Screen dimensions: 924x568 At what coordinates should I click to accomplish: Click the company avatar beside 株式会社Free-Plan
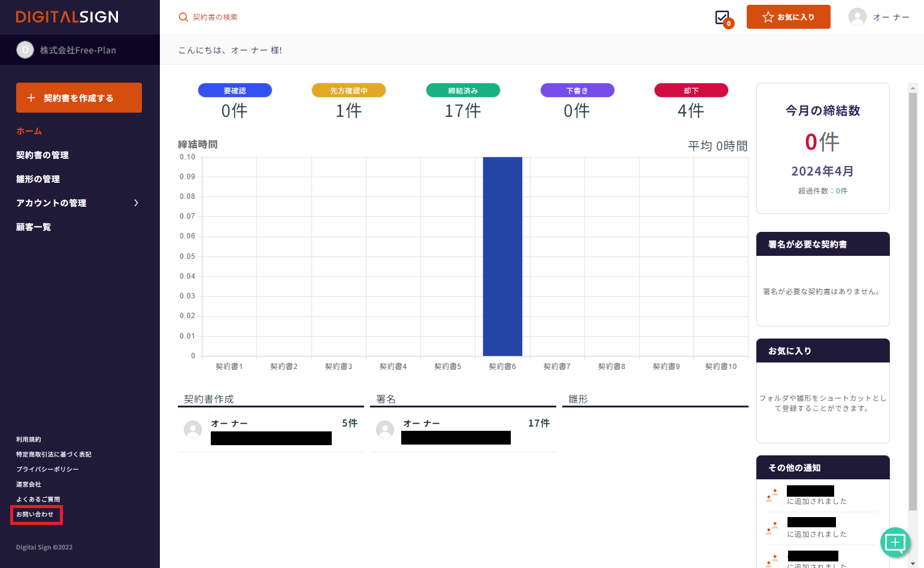click(25, 50)
